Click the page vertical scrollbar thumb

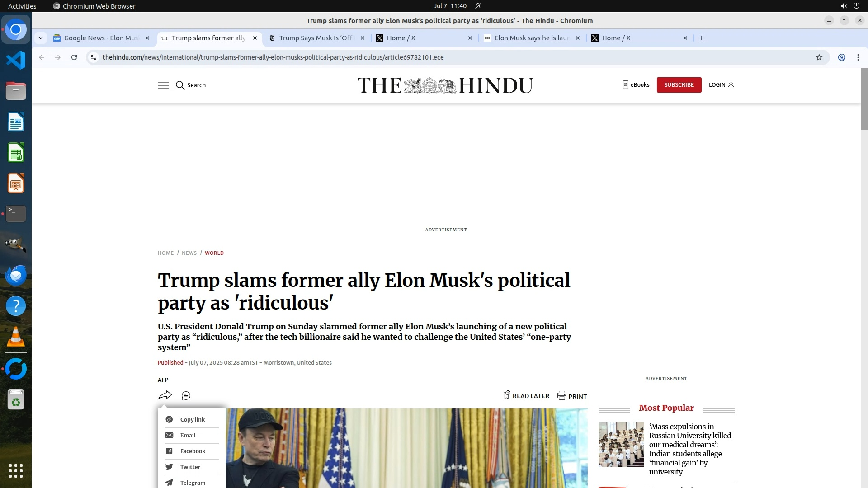point(864,99)
